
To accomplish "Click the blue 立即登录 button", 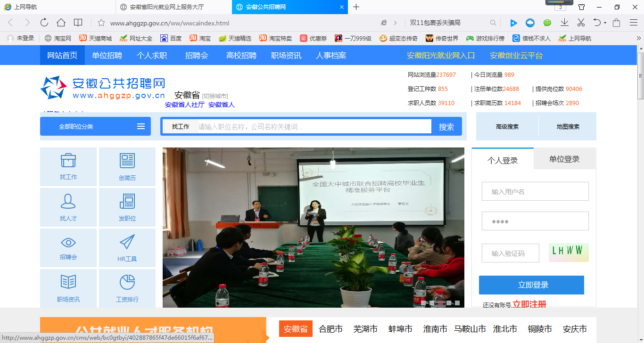I will 531,285.
